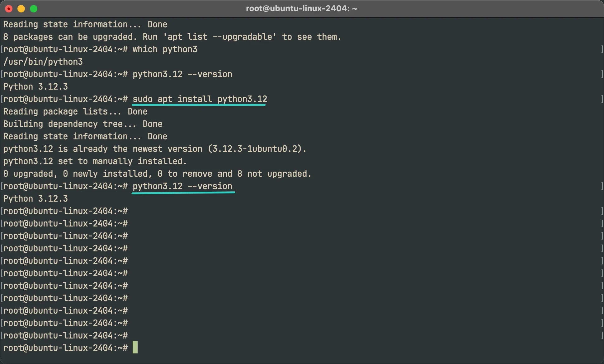Click the topmost 'Reading state information' line

(85, 24)
